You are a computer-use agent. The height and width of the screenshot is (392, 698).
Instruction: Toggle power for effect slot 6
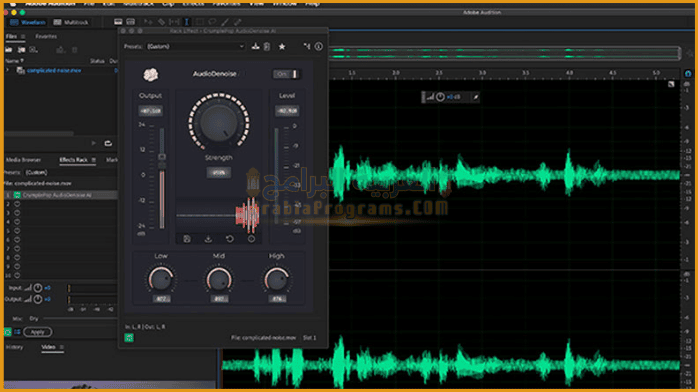(17, 240)
